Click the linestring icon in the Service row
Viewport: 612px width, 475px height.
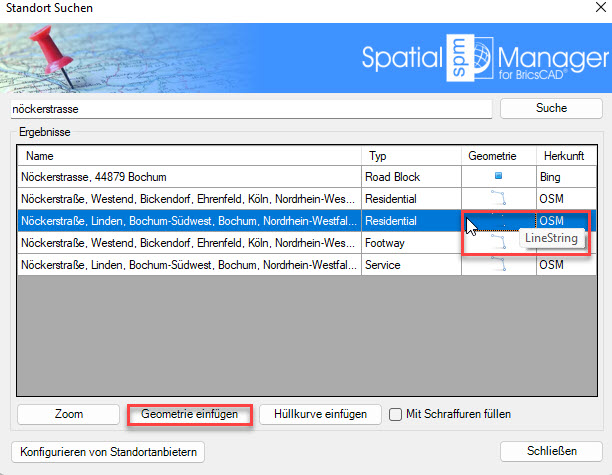pos(498,265)
